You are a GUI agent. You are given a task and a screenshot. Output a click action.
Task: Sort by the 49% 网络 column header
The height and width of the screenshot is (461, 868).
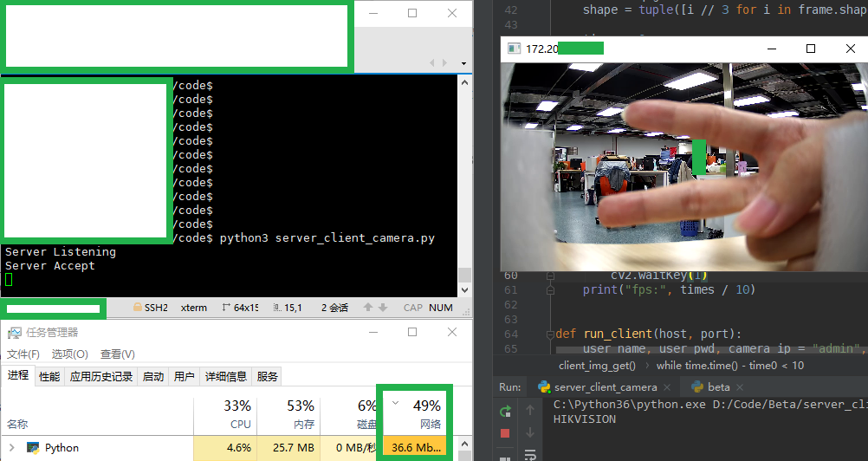tap(415, 414)
